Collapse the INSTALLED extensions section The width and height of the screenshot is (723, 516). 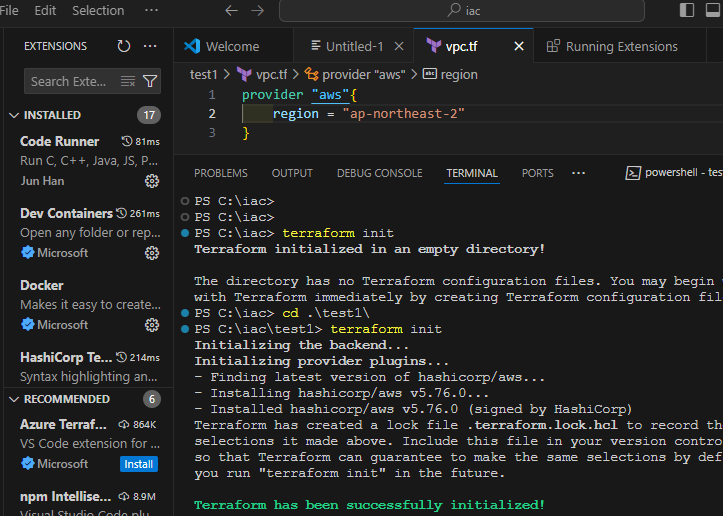coord(14,115)
